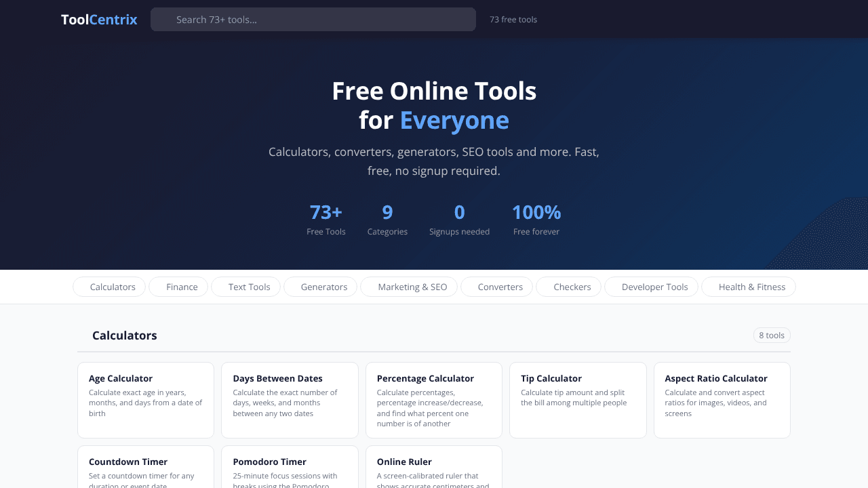This screenshot has height=488, width=868.
Task: Click the '100%' Free forever statistic
Action: 536,220
